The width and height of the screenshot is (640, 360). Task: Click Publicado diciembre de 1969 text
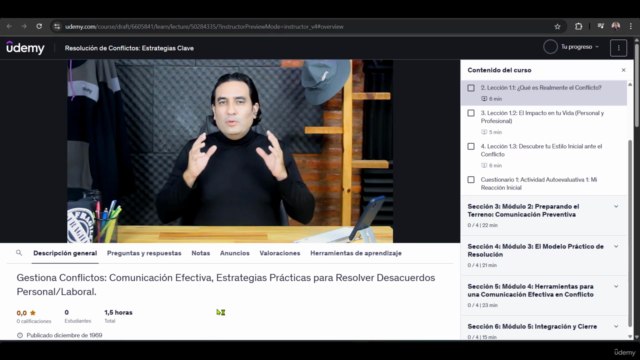click(x=64, y=335)
